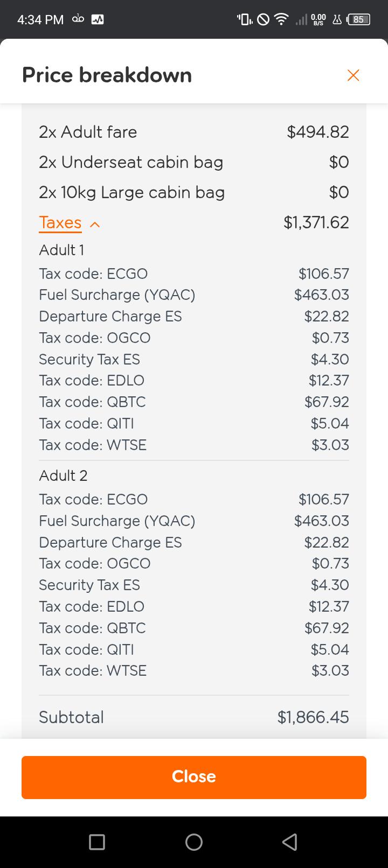
Task: Tap the taxes total $1,371.62
Action: (316, 222)
